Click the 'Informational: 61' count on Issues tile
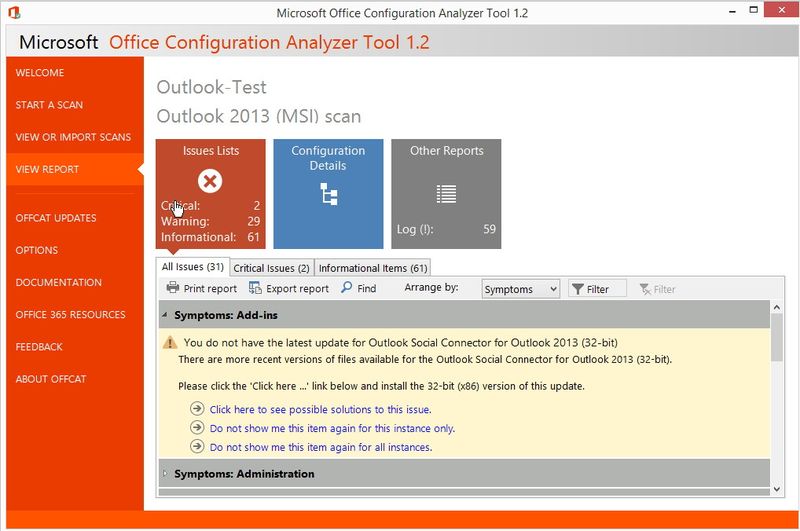 tap(210, 237)
